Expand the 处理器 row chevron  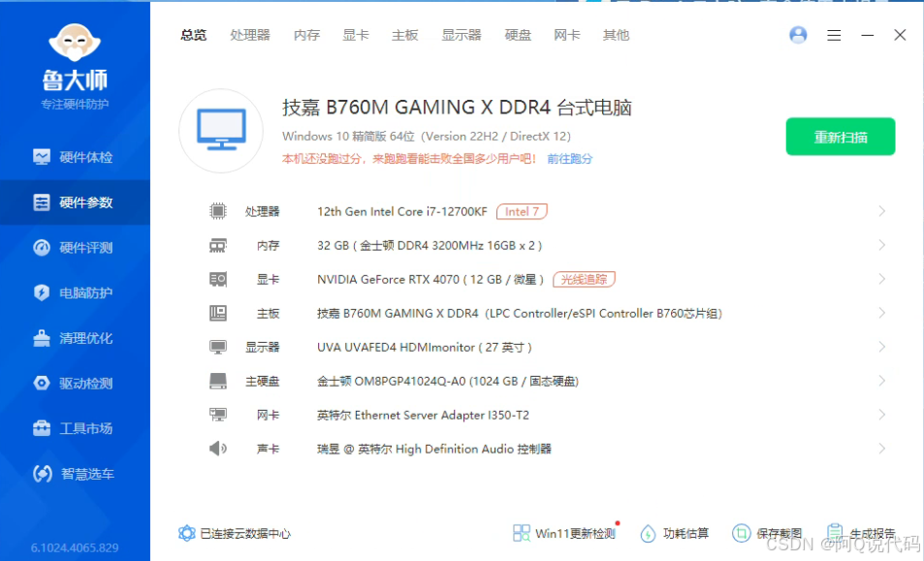(x=881, y=211)
